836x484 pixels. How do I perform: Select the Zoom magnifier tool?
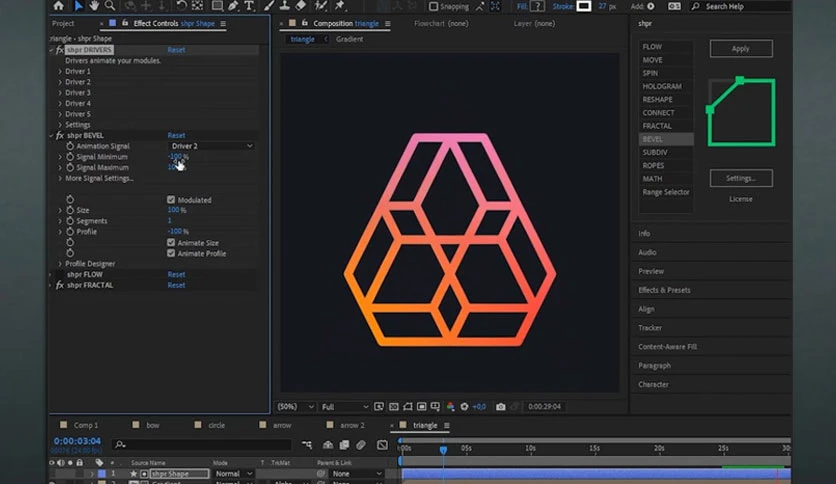(110, 6)
